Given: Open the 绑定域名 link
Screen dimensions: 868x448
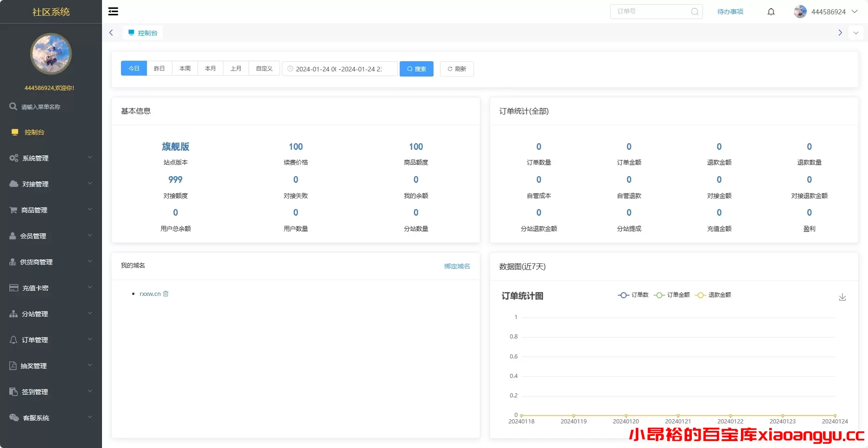Looking at the screenshot, I should tap(457, 266).
